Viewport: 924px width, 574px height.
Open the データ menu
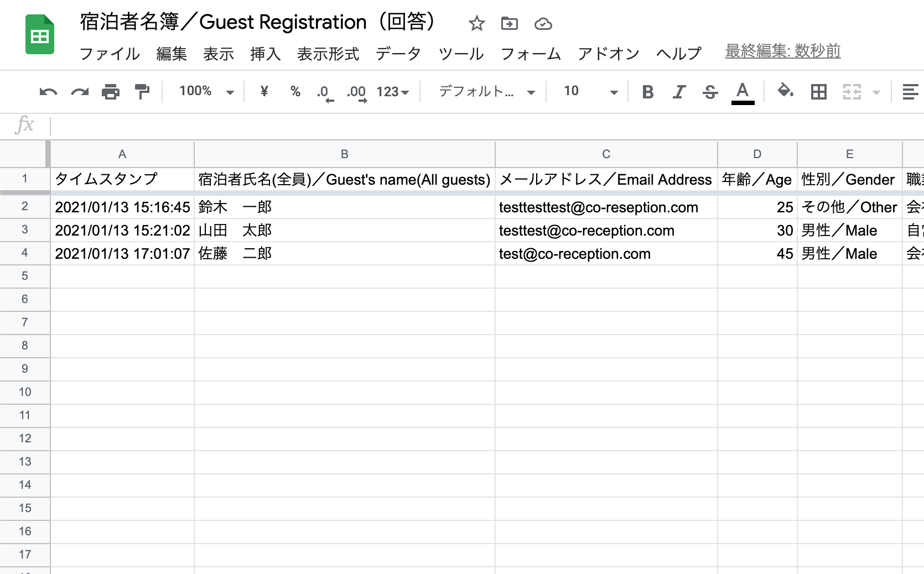tap(398, 54)
